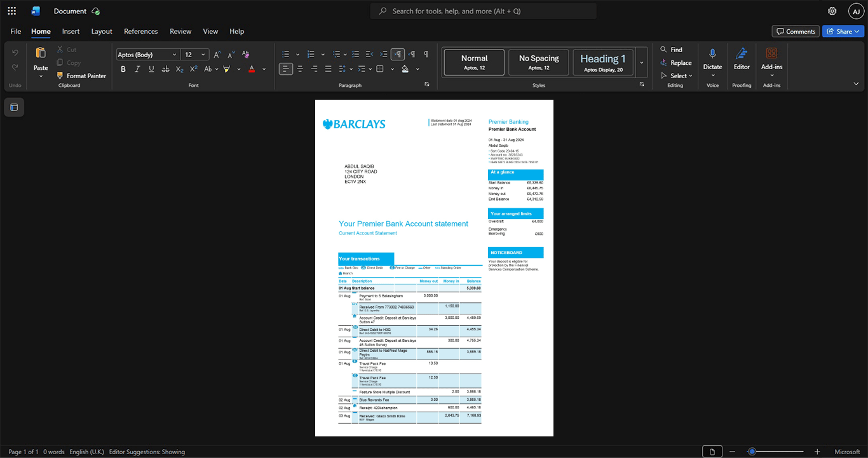Open the AJ account profile button

click(857, 11)
